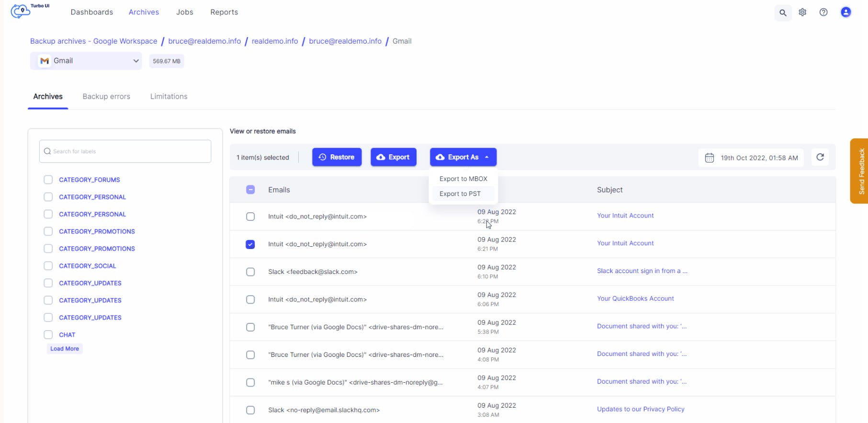
Task: Click the Slack no-reply@email.slackhq.com sender
Action: (324, 410)
